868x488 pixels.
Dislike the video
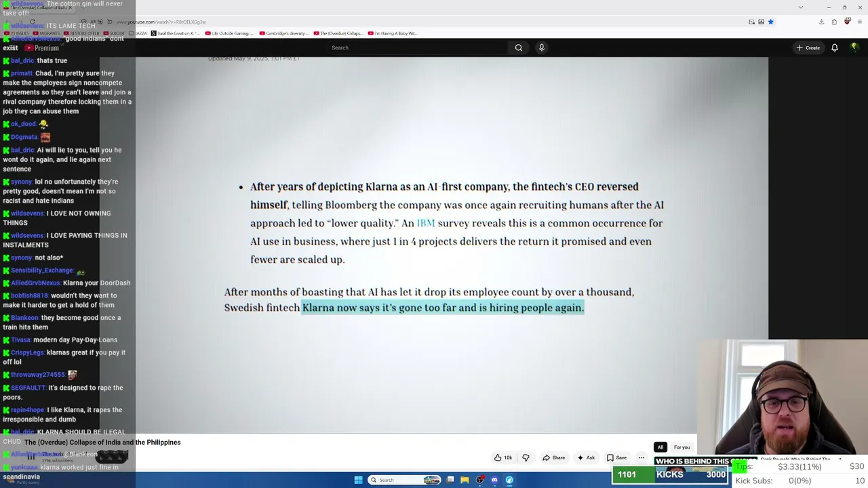[526, 457]
